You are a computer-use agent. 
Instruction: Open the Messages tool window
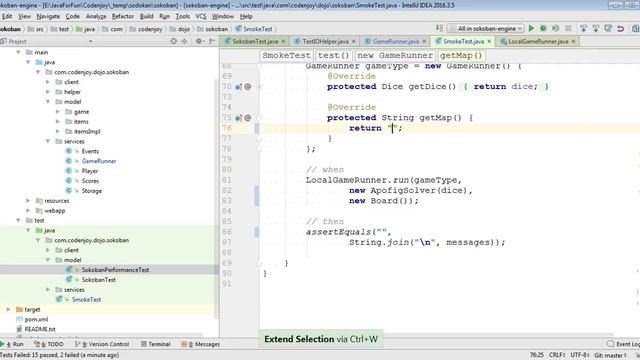[x=201, y=344]
